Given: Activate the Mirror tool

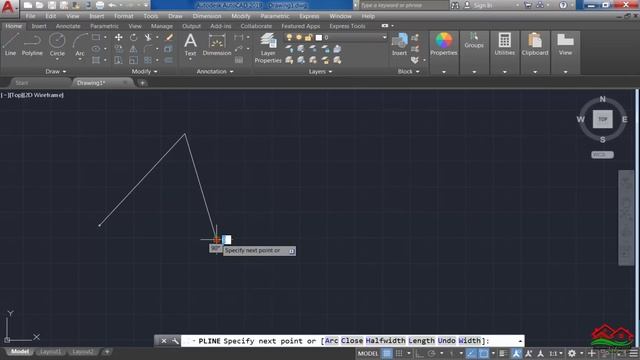Looking at the screenshot, I should point(133,49).
